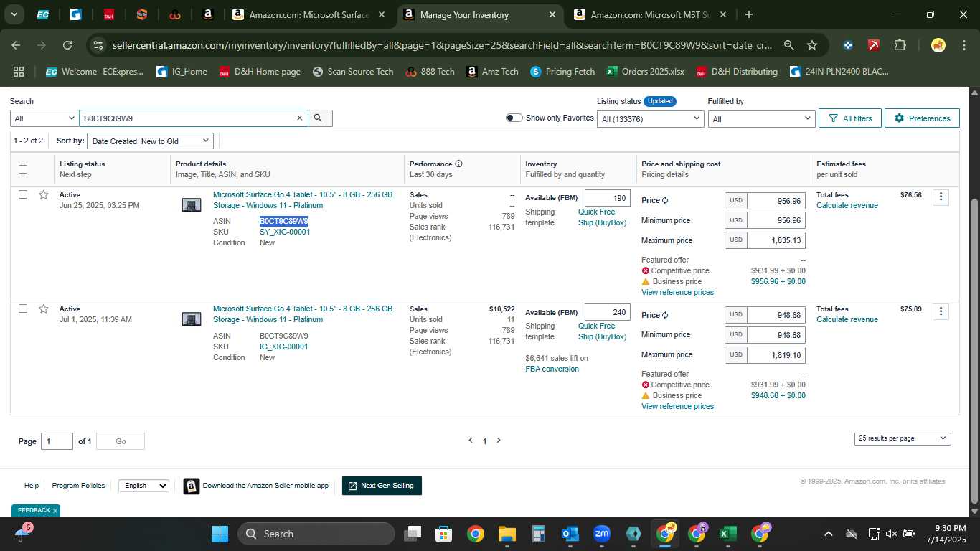980x551 pixels.
Task: Bookmark this page with the star icon
Action: (x=812, y=45)
